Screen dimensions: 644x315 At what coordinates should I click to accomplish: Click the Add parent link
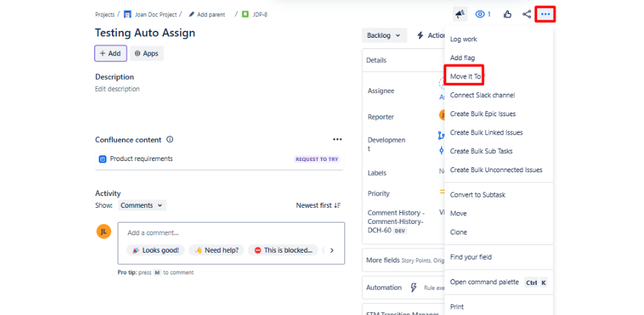(211, 15)
